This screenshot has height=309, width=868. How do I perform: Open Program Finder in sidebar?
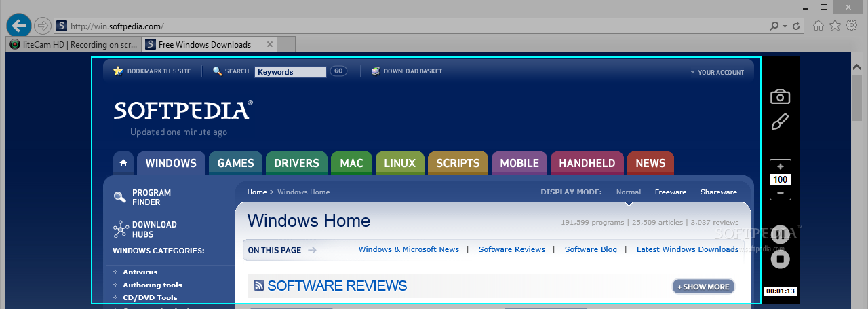point(151,198)
